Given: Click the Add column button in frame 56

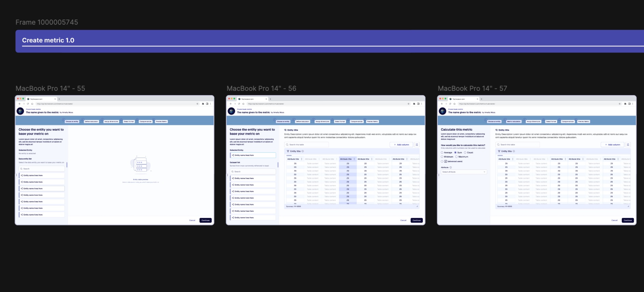Looking at the screenshot, I should [401, 145].
